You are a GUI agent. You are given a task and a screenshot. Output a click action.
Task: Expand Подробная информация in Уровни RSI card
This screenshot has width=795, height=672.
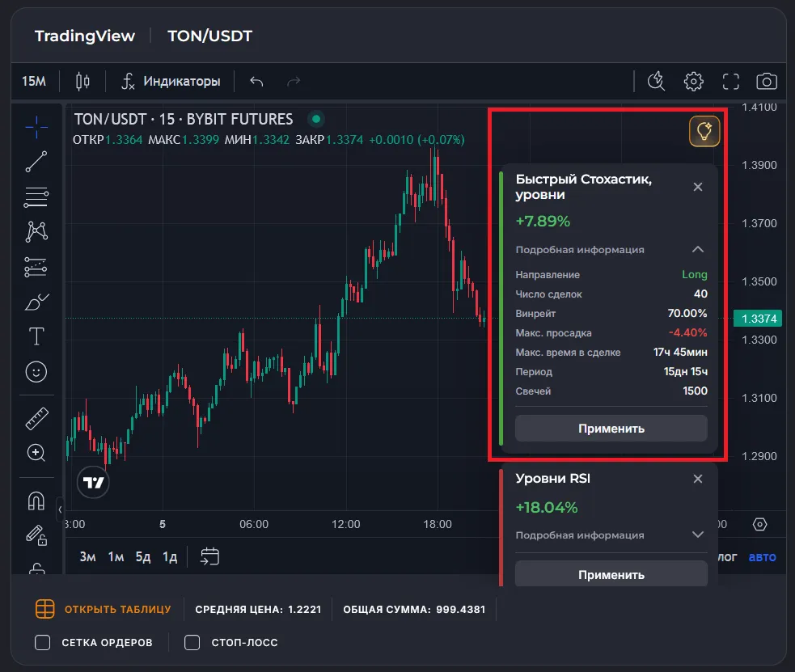698,535
